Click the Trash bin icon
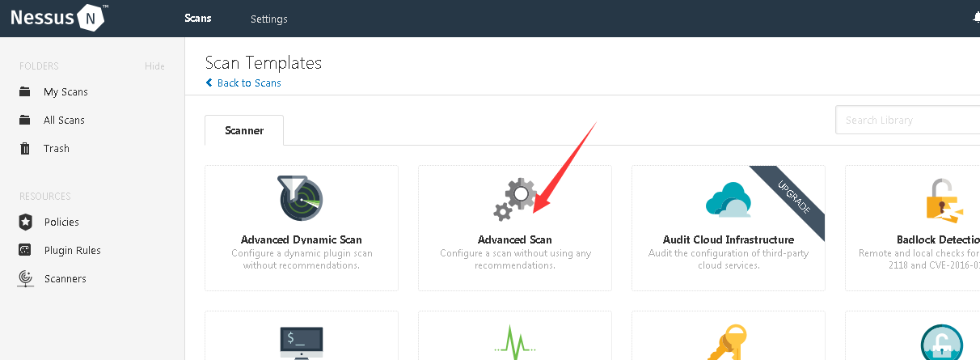This screenshot has width=980, height=360. point(25,149)
